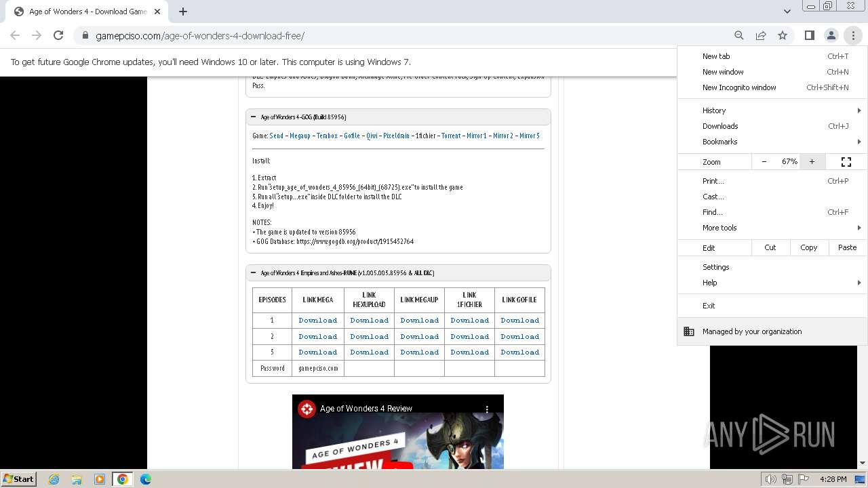868x488 pixels.
Task: Bookmark this page with star icon
Action: coord(783,35)
